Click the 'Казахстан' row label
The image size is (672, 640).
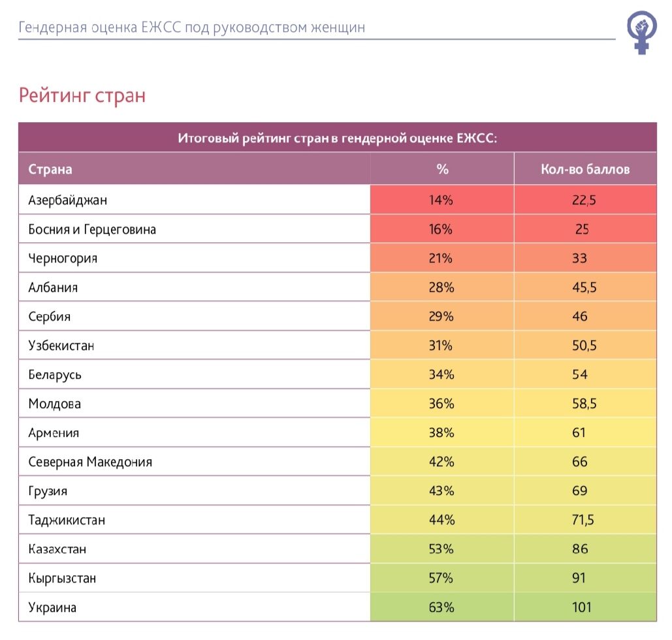click(57, 549)
